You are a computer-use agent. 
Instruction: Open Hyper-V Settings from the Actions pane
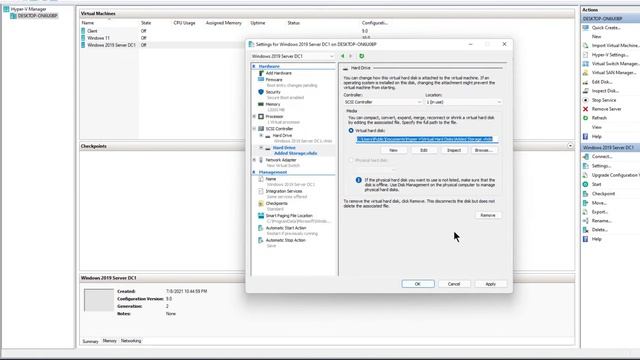point(609,55)
